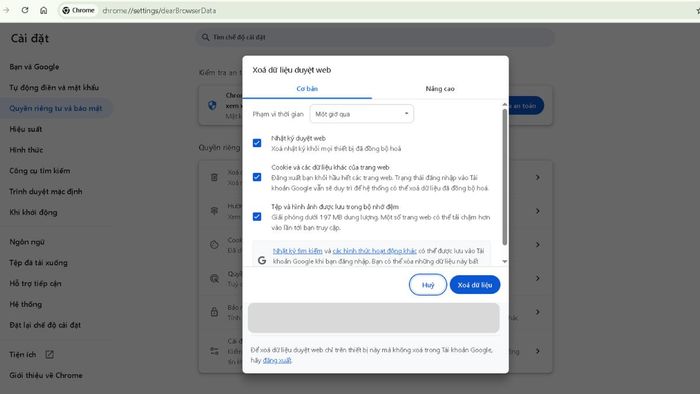This screenshot has height=394, width=700.
Task: Expand fourth privacy row chevron
Action: tap(538, 278)
